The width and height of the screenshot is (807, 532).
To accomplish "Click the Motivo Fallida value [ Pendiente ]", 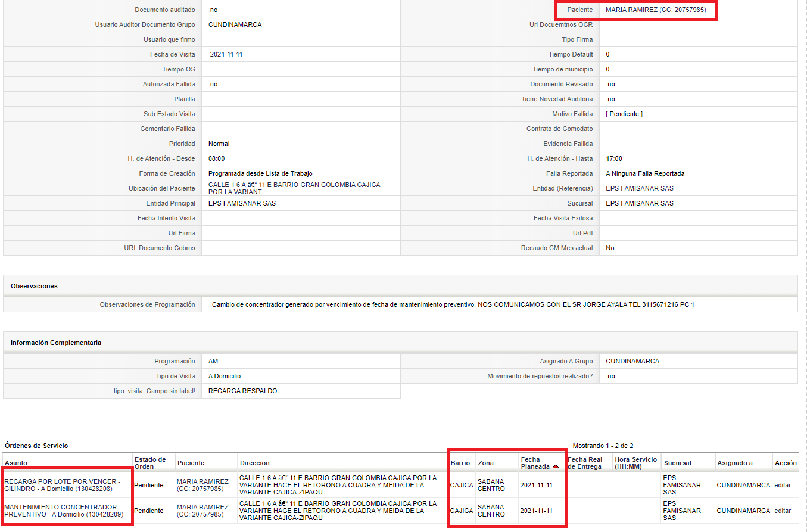I will tap(624, 114).
